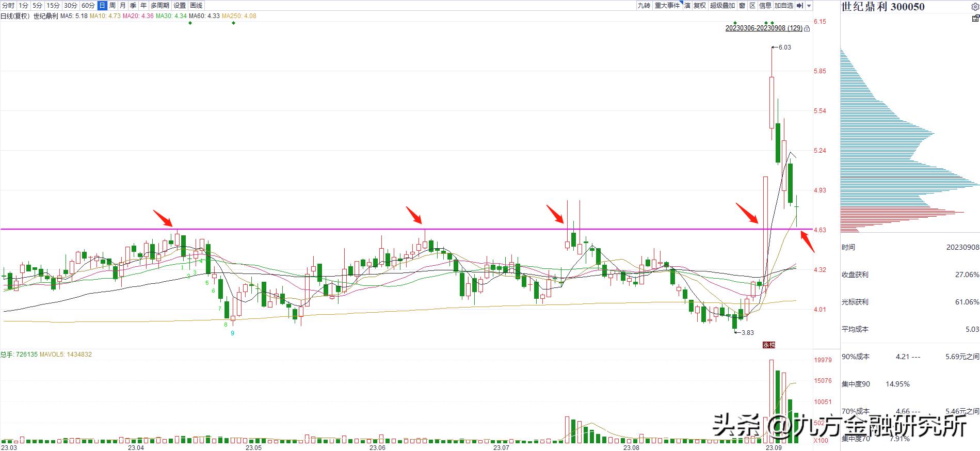The height and width of the screenshot is (451, 980).
Task: Toggle 重大事件 major events display
Action: coord(667,6)
